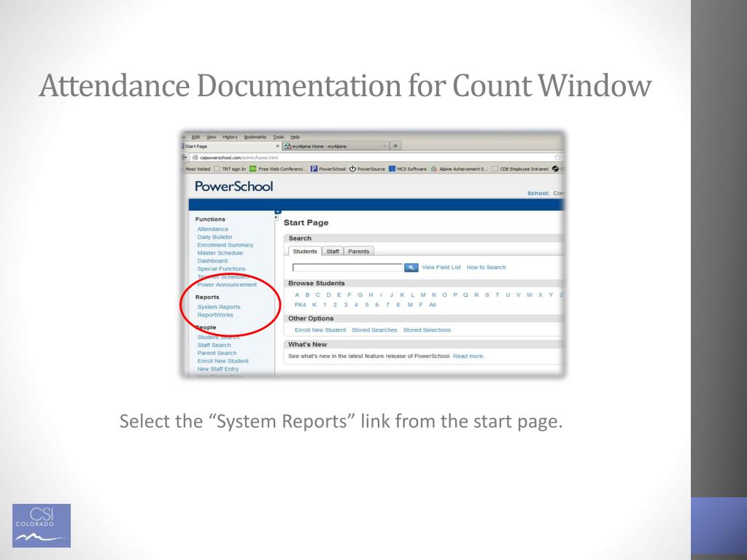The height and width of the screenshot is (560, 747).
Task: Close the Start Page browser tab
Action: pyautogui.click(x=278, y=146)
